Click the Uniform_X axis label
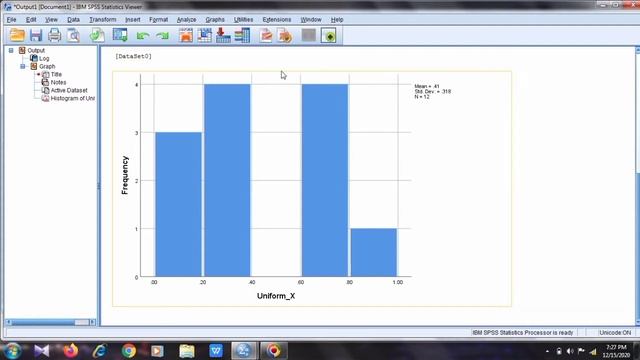Screen dimensions: 640x360 pyautogui.click(x=276, y=296)
